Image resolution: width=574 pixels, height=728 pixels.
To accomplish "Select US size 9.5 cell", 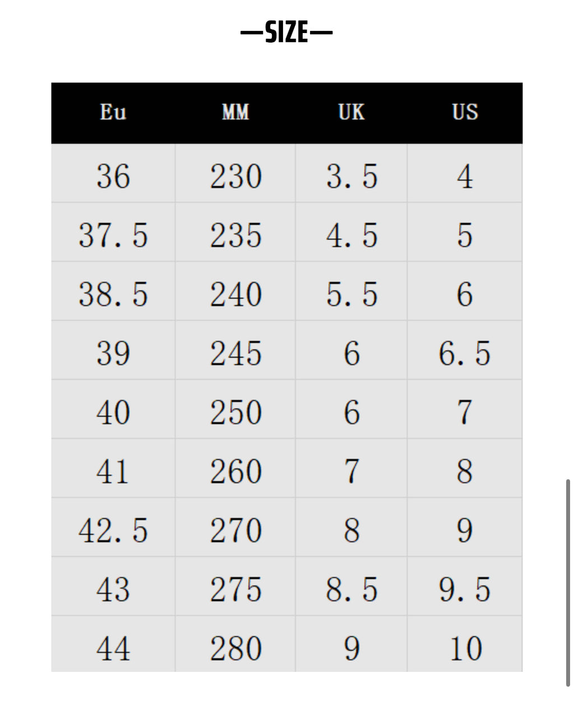I will pyautogui.click(x=465, y=590).
